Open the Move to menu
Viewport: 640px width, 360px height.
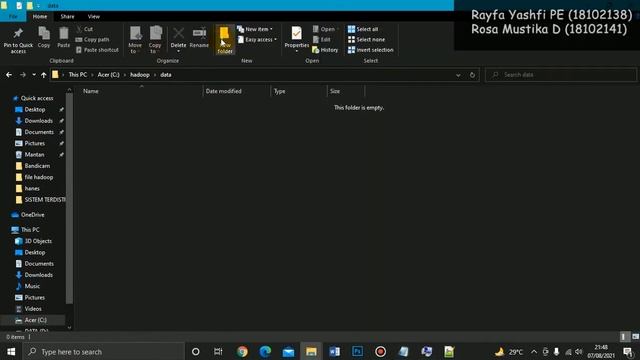135,40
